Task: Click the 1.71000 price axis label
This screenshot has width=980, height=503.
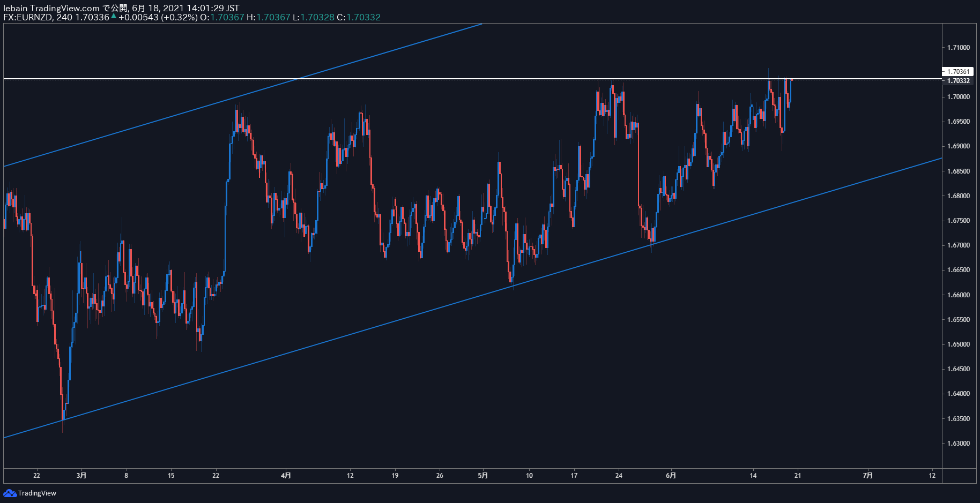Action: point(958,48)
